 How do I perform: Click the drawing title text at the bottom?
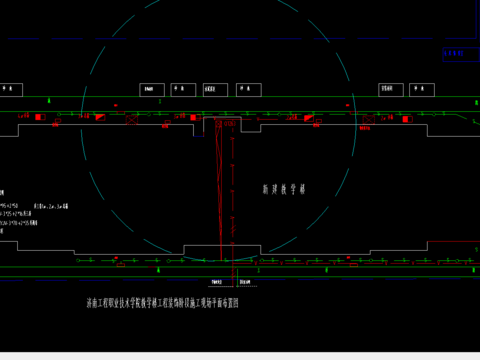[x=163, y=303]
